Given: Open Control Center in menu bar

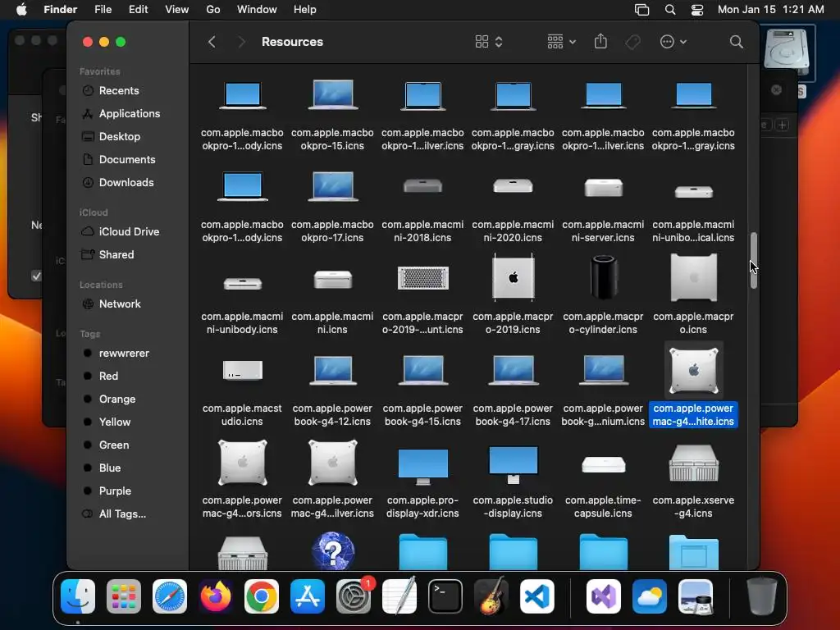Looking at the screenshot, I should coord(697,10).
